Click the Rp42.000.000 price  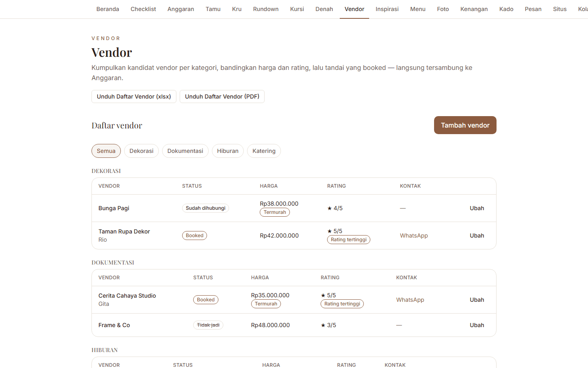pos(279,236)
